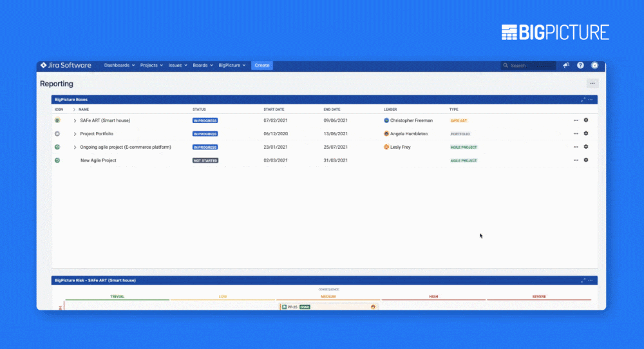
Task: Open the help question mark icon
Action: [580, 65]
